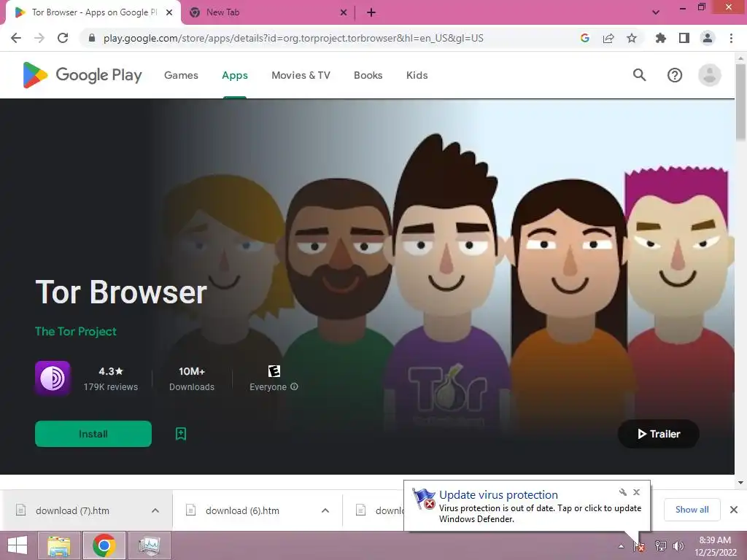747x560 pixels.
Task: Open download (6).htm file
Action: pyautogui.click(x=242, y=510)
